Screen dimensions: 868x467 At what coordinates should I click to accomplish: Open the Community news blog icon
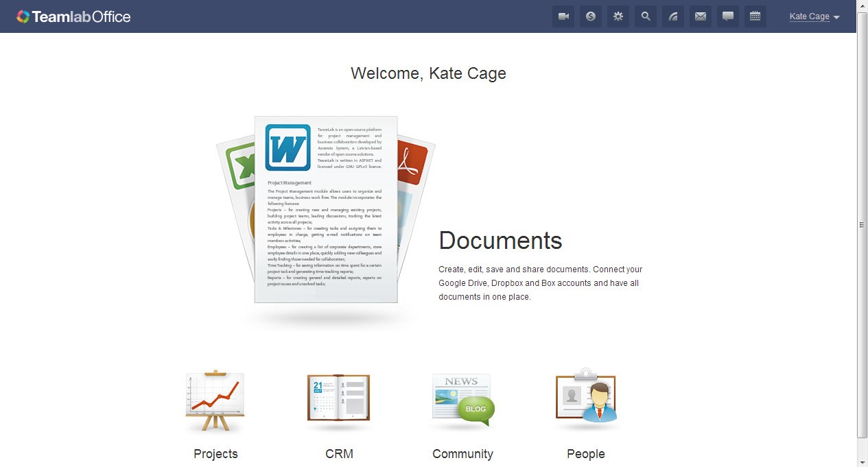(x=463, y=400)
